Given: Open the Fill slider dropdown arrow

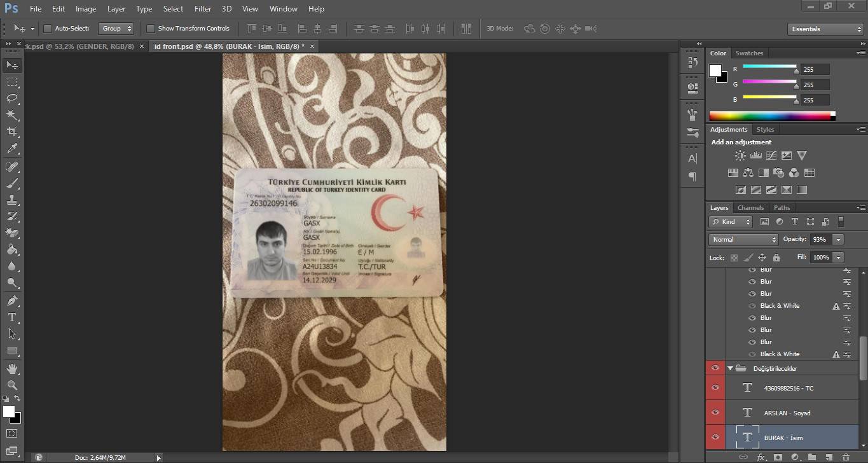Looking at the screenshot, I should click(839, 258).
